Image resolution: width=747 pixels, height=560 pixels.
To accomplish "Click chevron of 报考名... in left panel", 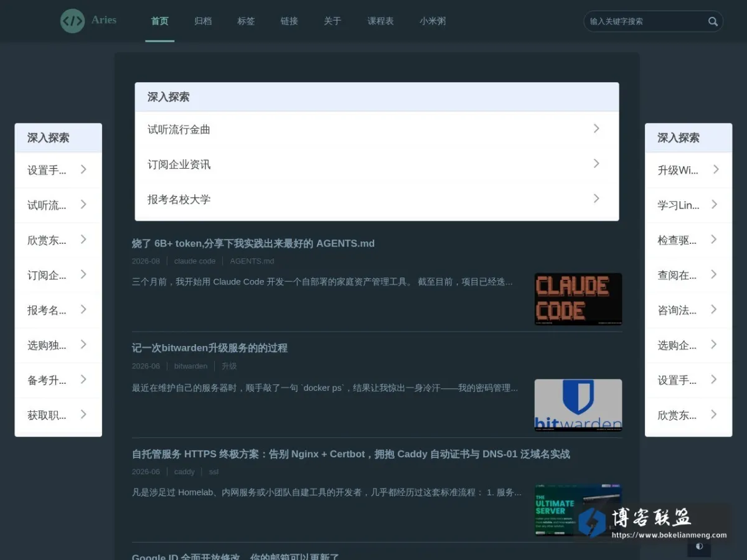I will tap(83, 310).
